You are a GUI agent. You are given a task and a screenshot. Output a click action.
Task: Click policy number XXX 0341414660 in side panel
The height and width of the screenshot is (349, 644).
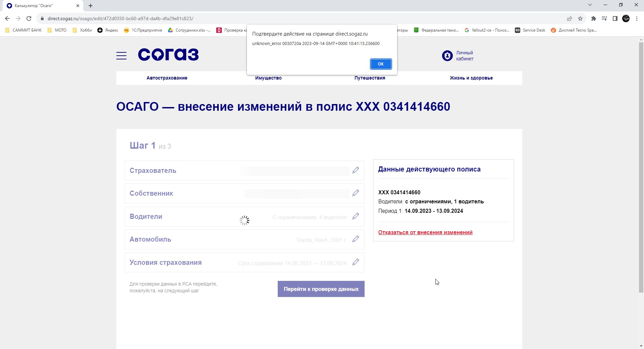399,192
